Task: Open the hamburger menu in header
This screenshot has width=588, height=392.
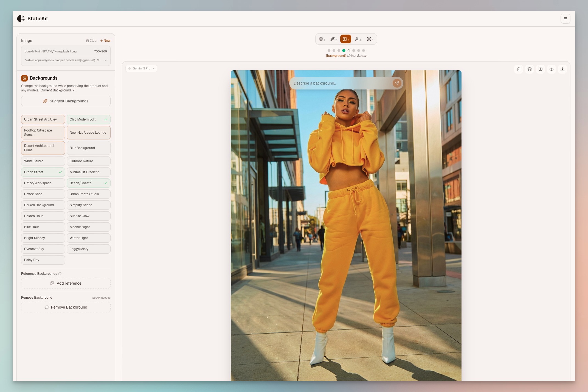Action: [x=565, y=19]
